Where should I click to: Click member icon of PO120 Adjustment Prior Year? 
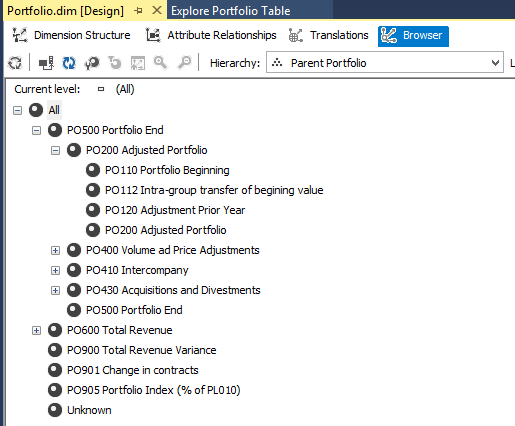click(x=93, y=210)
